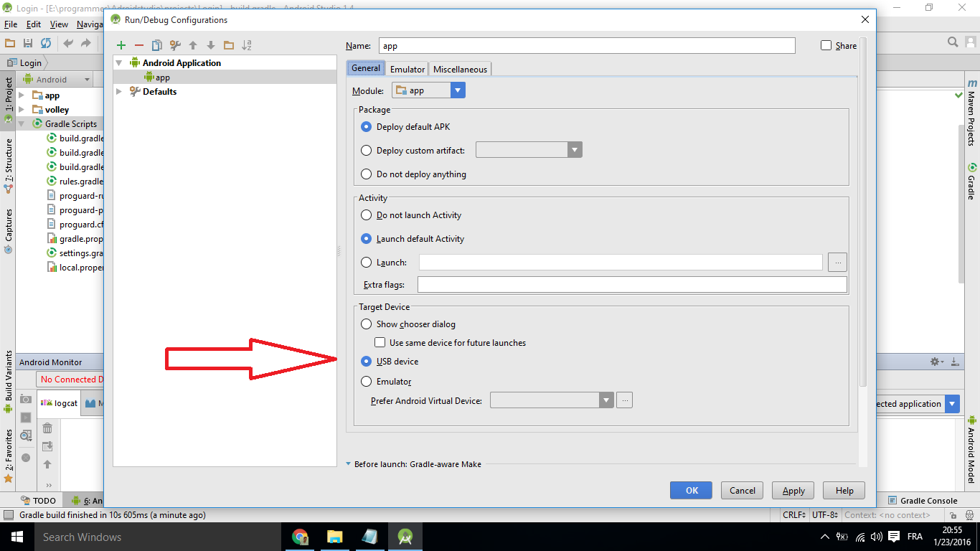Enable Use same device for future launches
The width and height of the screenshot is (980, 551).
pos(380,342)
